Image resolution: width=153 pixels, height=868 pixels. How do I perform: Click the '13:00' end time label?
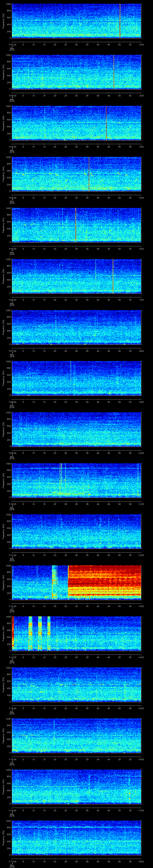coord(141,606)
